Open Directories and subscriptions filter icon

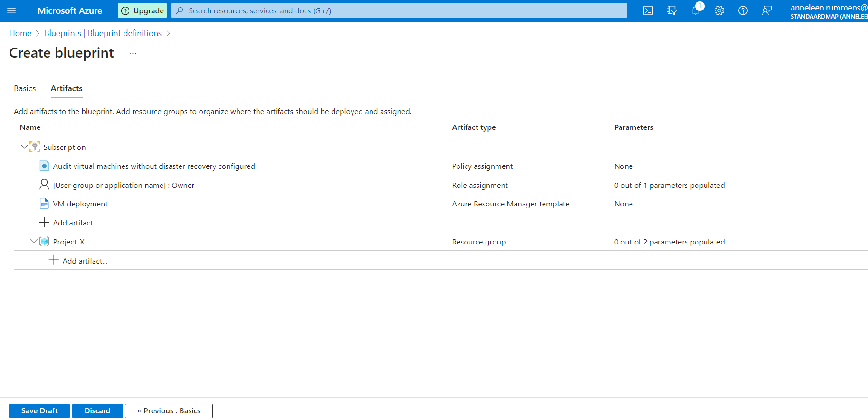click(x=672, y=10)
